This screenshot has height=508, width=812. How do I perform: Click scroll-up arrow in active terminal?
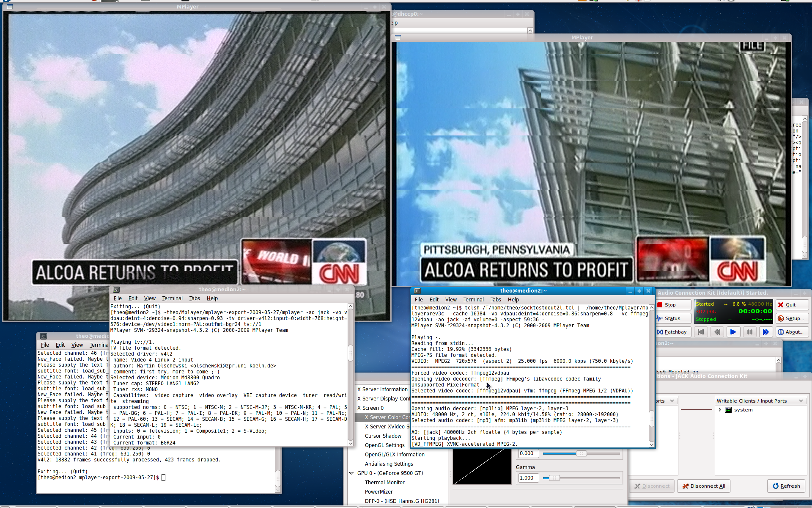point(651,308)
